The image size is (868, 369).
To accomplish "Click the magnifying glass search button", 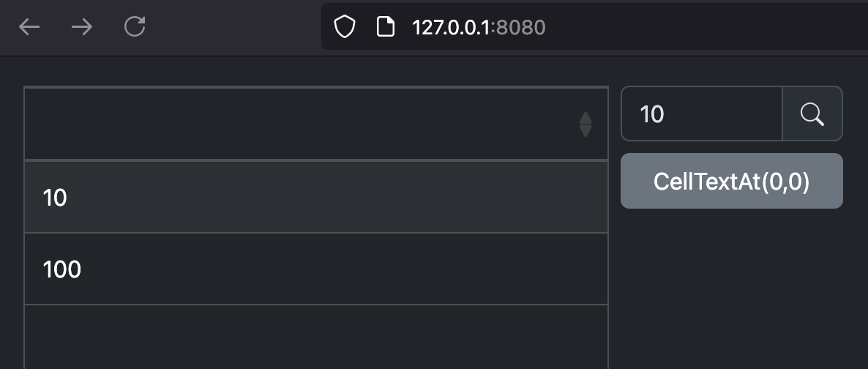I will click(812, 113).
